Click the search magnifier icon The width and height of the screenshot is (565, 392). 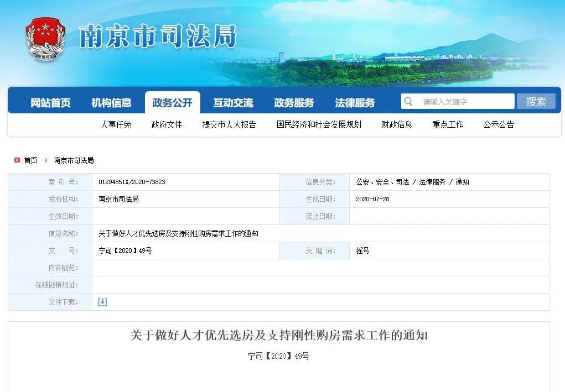click(x=408, y=102)
